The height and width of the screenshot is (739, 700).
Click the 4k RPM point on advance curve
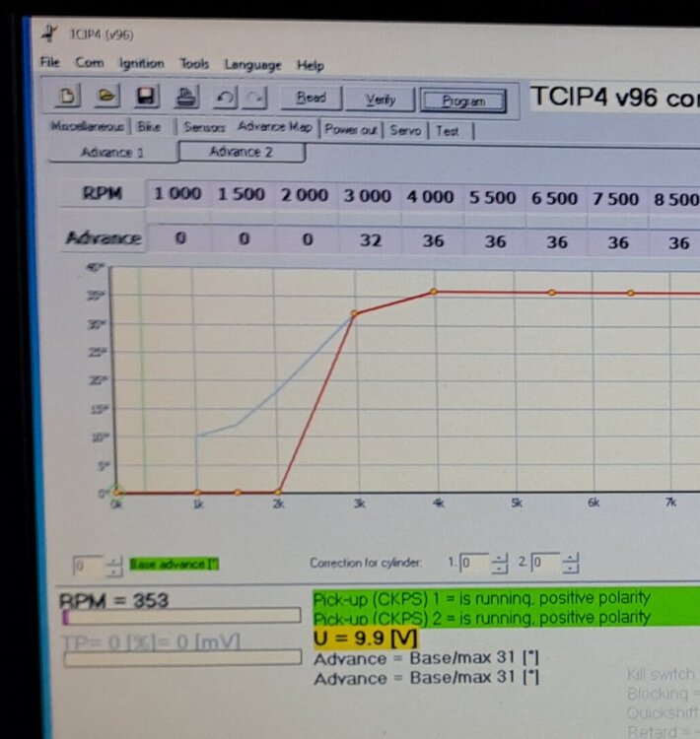tap(433, 292)
